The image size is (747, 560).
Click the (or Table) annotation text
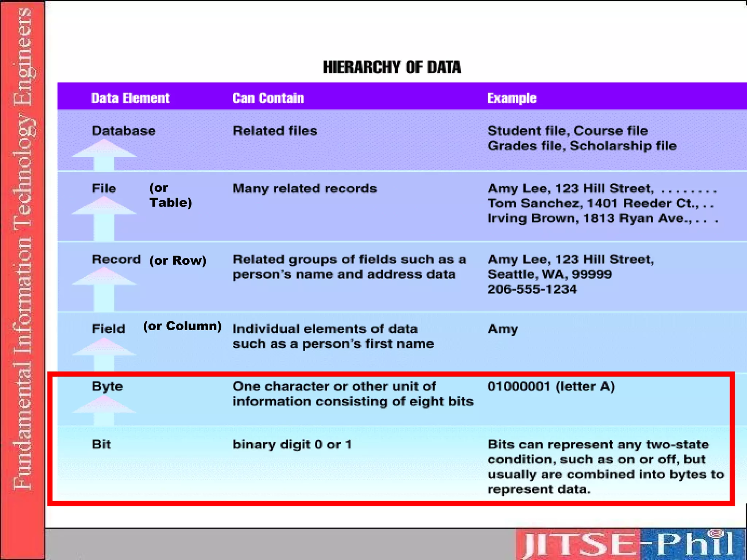[170, 195]
